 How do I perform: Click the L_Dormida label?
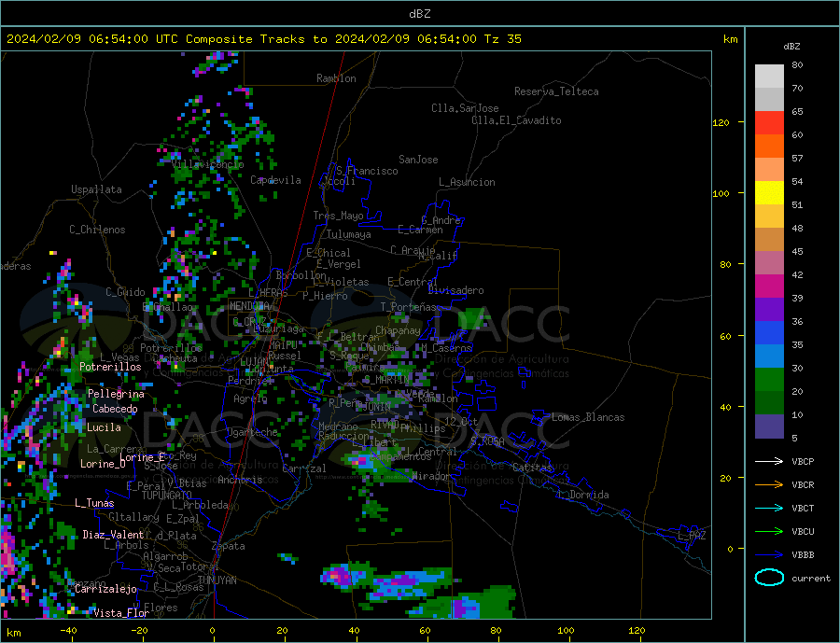(x=583, y=495)
